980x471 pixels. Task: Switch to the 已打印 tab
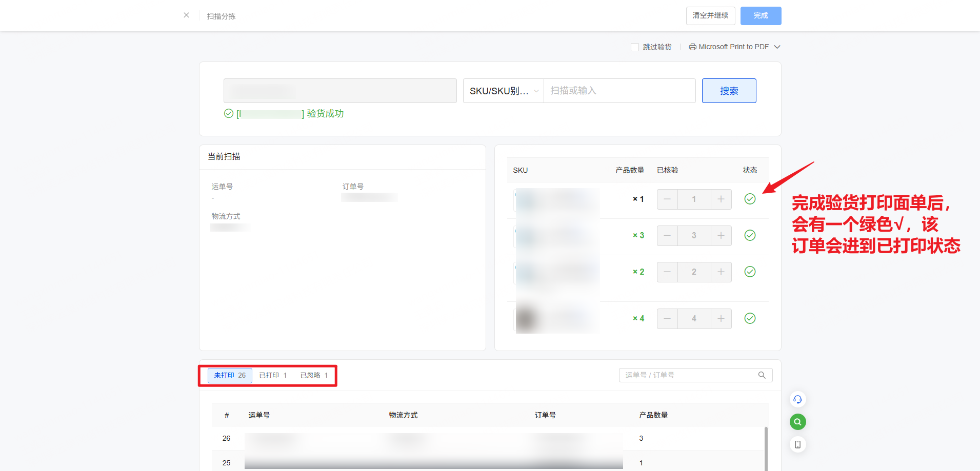pyautogui.click(x=273, y=376)
